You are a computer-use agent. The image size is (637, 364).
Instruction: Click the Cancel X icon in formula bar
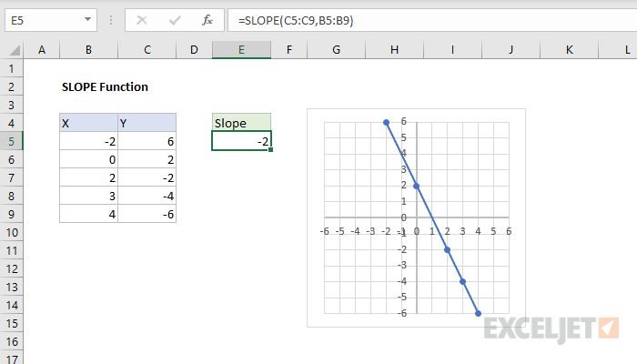(141, 19)
